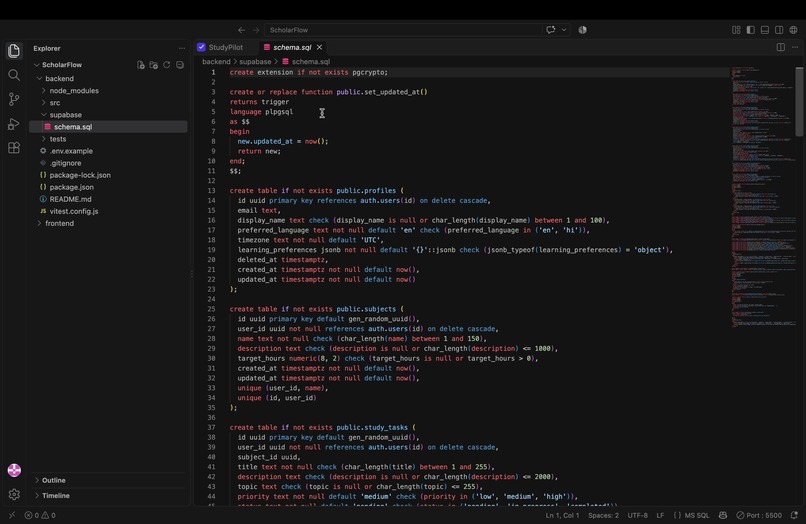Image resolution: width=806 pixels, height=524 pixels.
Task: Switch to the StudyPilot tab
Action: [x=221, y=47]
